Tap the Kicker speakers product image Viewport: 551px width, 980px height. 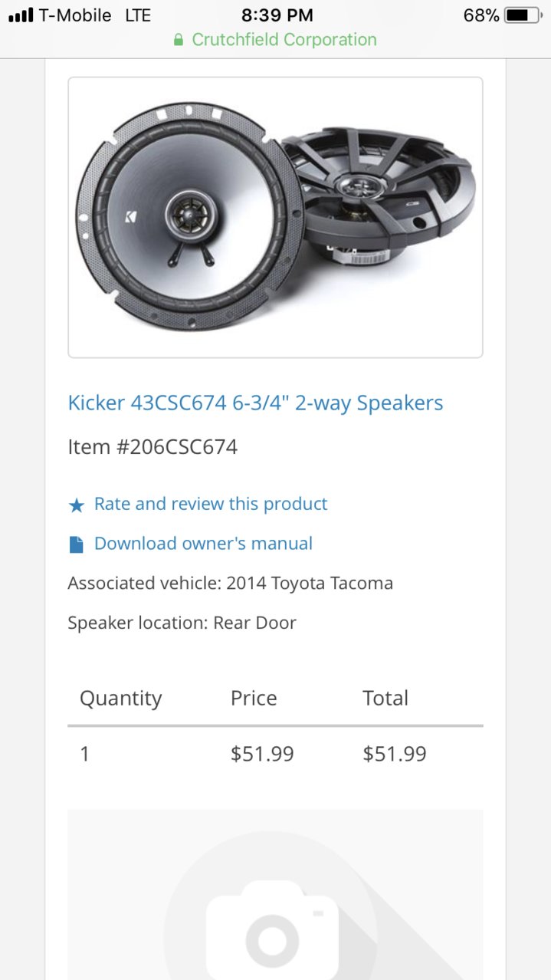point(275,217)
